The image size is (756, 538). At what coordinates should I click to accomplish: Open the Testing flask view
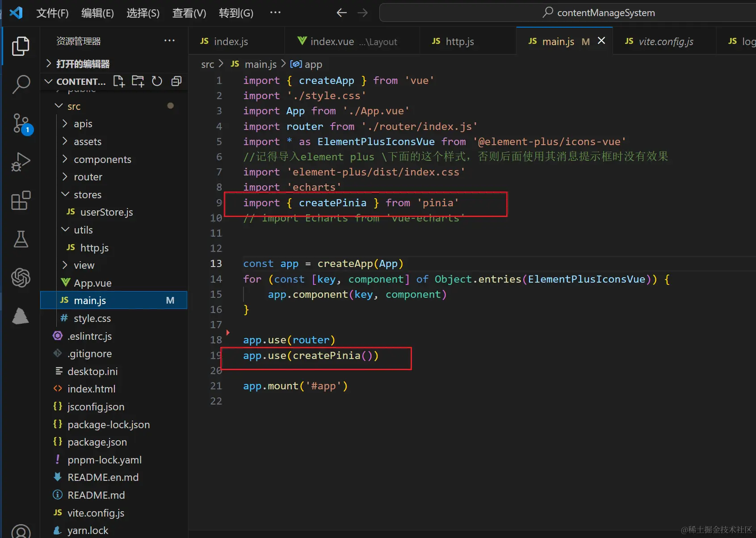point(21,239)
